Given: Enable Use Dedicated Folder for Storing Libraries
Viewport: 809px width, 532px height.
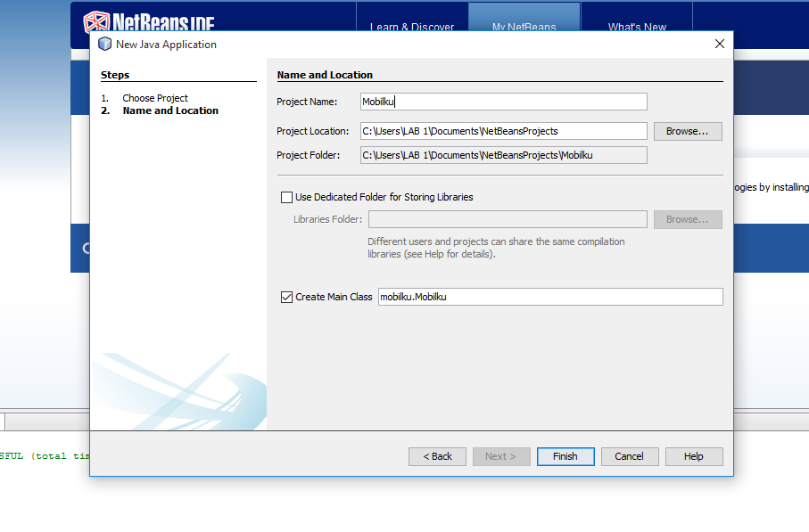Looking at the screenshot, I should tap(286, 198).
